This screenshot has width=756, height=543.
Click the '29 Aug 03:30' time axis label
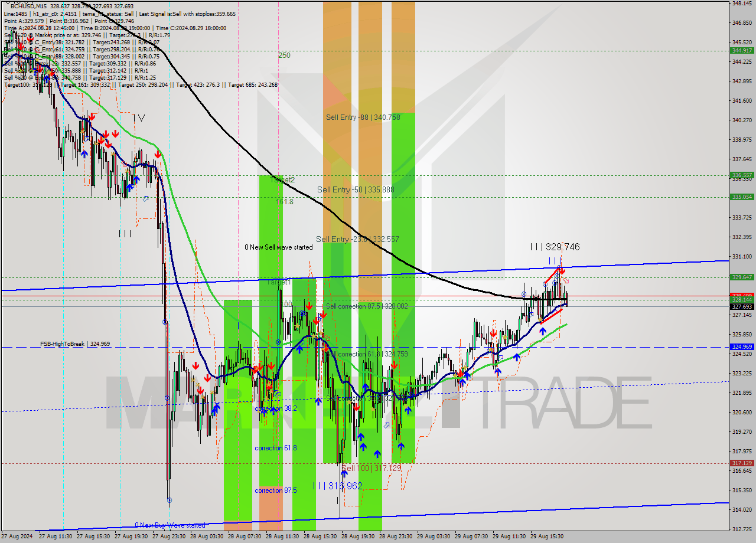(x=434, y=537)
